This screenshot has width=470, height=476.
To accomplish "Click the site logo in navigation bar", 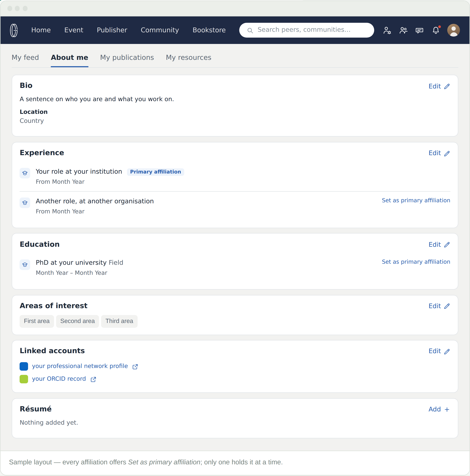I will point(14,30).
